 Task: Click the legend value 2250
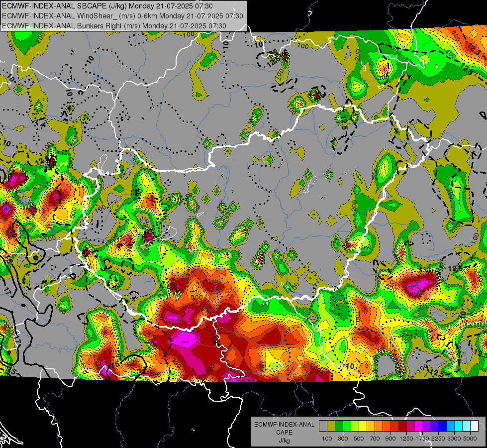(438, 439)
